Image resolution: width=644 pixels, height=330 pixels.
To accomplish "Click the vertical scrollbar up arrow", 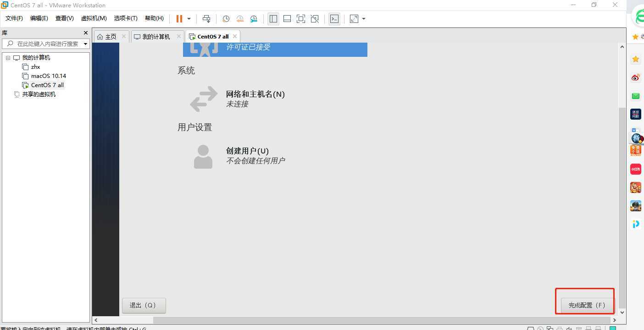I will point(622,47).
